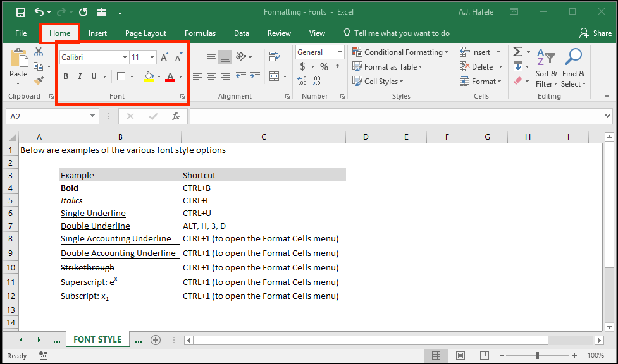Switch to the Data tab

[242, 33]
